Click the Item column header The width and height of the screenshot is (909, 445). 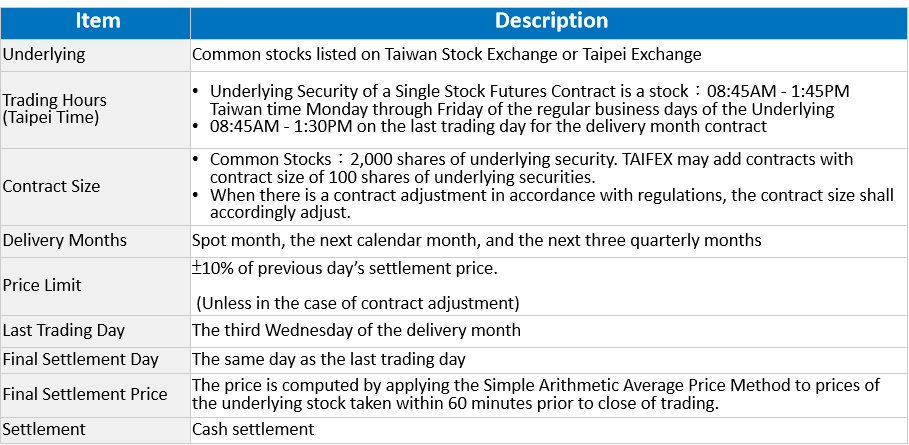click(96, 22)
